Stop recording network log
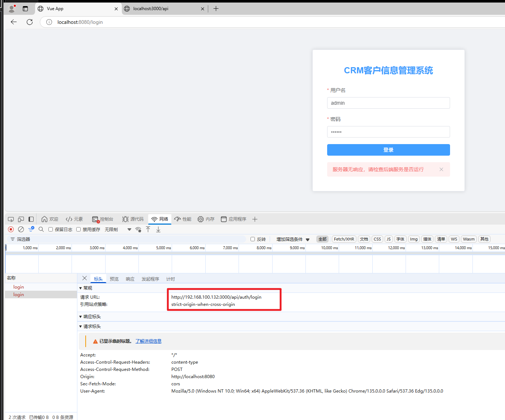This screenshot has width=505, height=420. tap(11, 229)
